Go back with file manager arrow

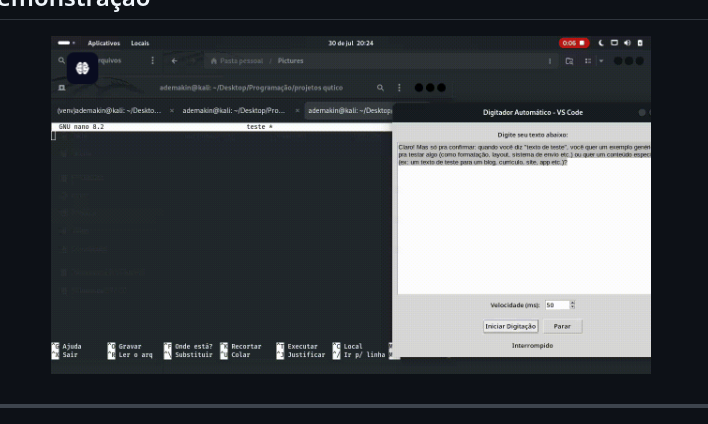pos(174,61)
